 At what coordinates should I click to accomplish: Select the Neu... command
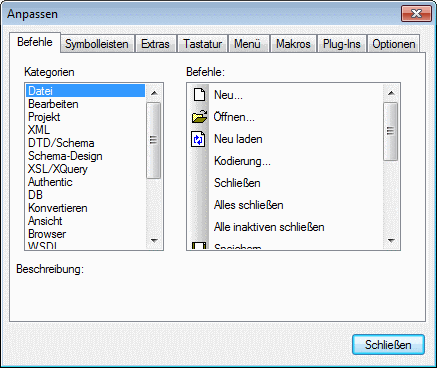(x=285, y=95)
